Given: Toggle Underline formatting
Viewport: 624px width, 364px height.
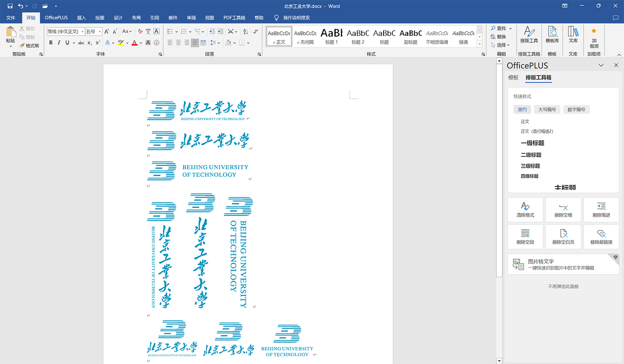Looking at the screenshot, I should click(x=67, y=42).
